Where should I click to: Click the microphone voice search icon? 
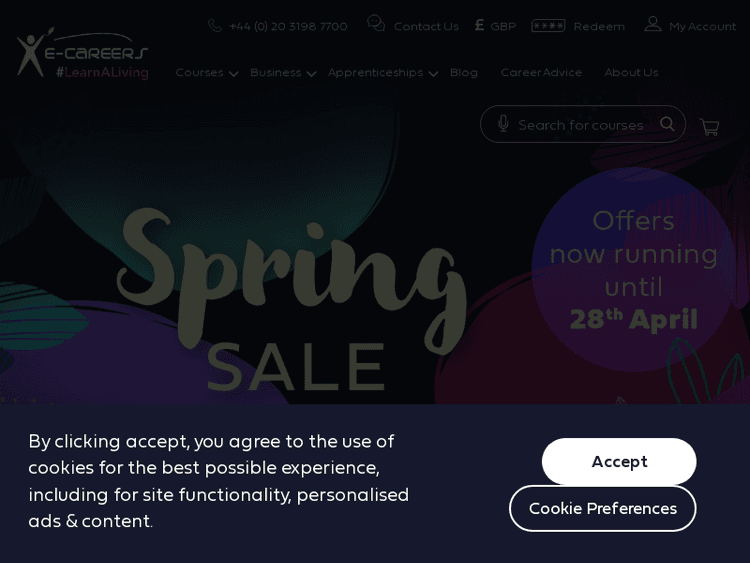(x=503, y=124)
